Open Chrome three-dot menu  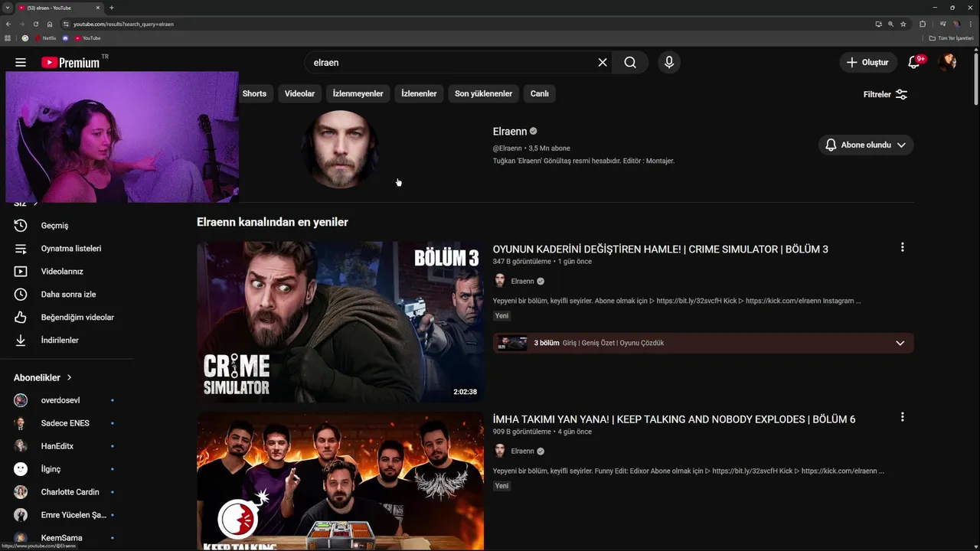(972, 24)
